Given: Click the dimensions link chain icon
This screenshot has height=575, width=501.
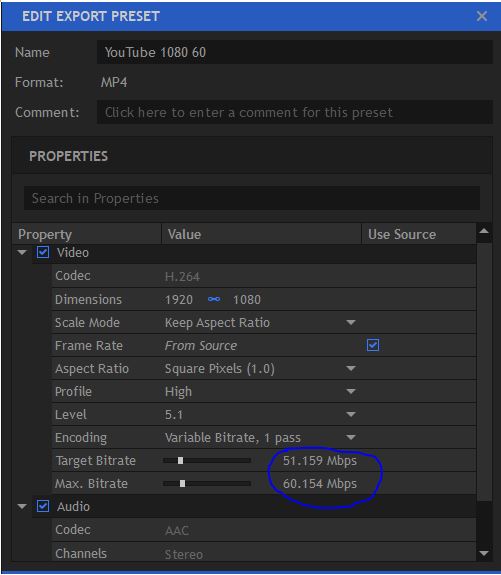Looking at the screenshot, I should click(214, 299).
